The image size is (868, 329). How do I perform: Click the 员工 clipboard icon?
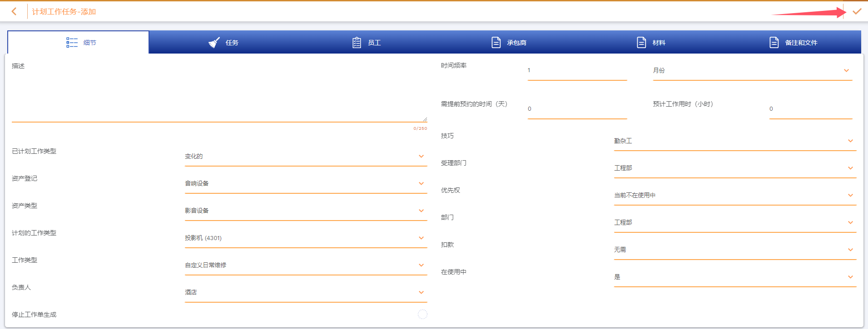coord(357,43)
